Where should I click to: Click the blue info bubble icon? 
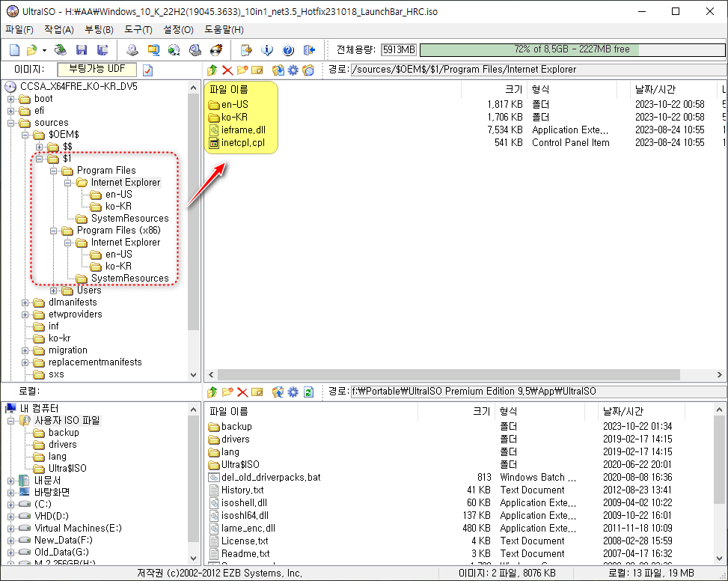tap(267, 49)
